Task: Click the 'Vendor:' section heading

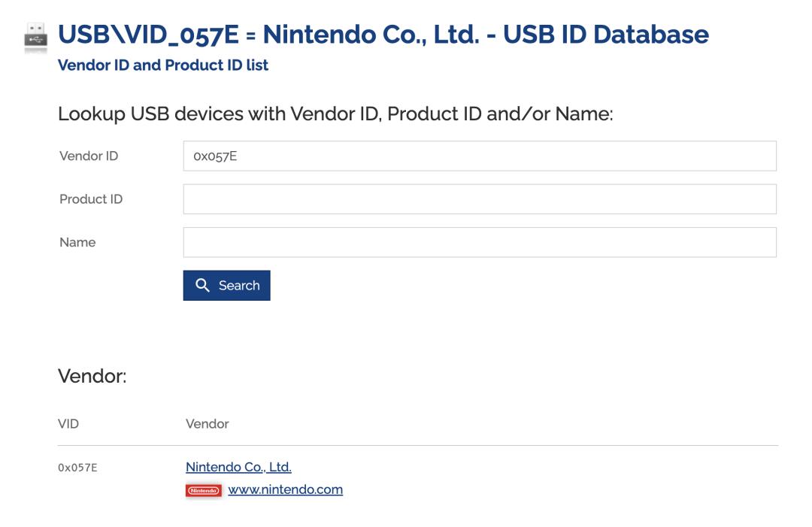Action: click(x=92, y=377)
